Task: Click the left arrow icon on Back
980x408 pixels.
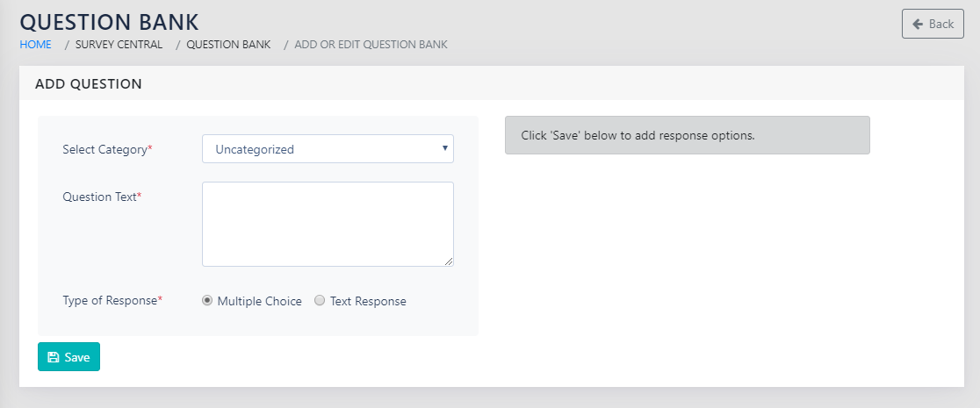Action: 918,24
